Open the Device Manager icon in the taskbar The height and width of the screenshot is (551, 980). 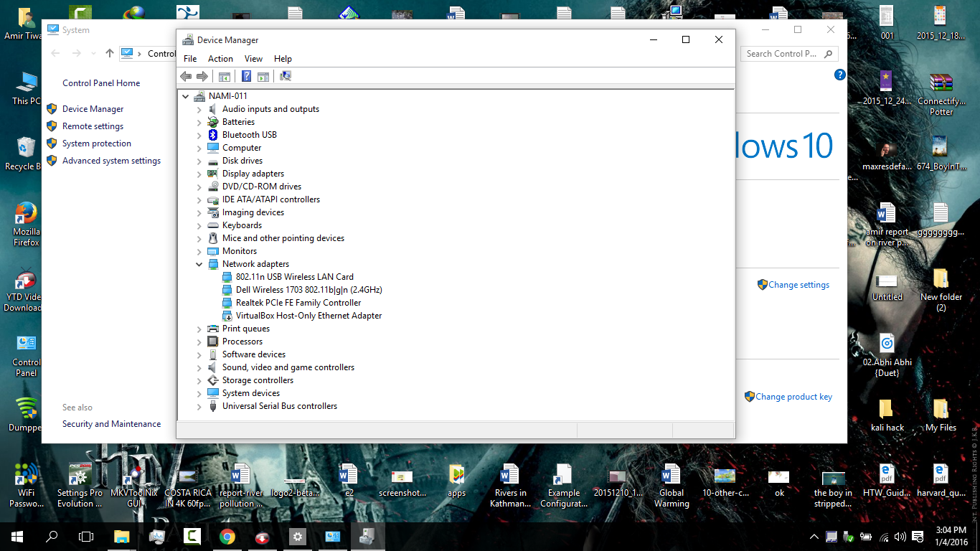(367, 536)
